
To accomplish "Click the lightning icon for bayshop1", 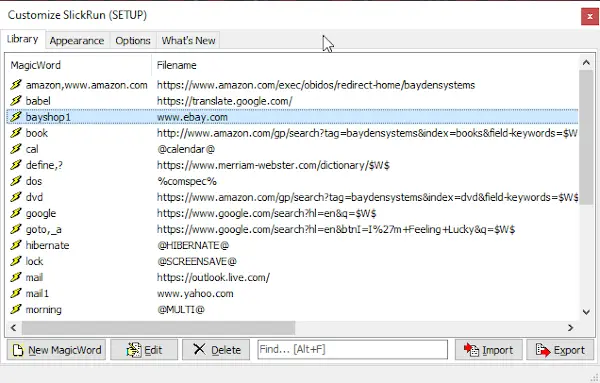I will pyautogui.click(x=16, y=117).
